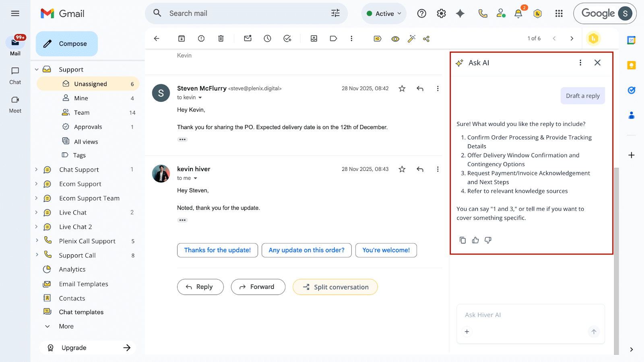This screenshot has height=362, width=644.
Task: Snooze the conversation using the clock icon
Action: point(267,39)
